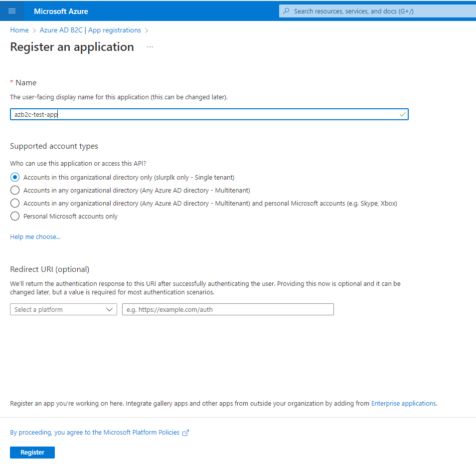Viewport: 476px width, 464px height.
Task: Focus the application Name input field
Action: point(209,114)
